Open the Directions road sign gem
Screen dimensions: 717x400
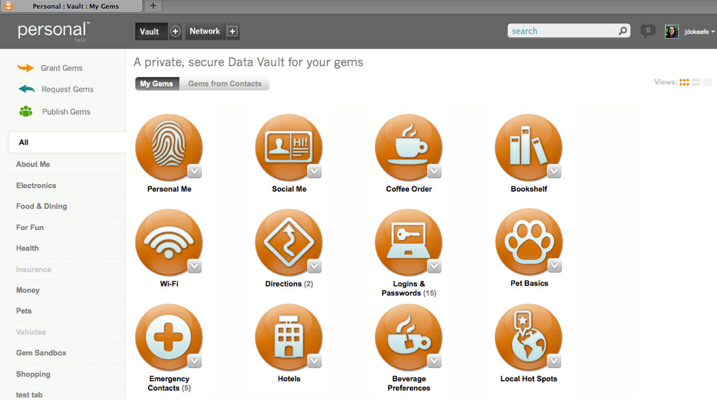289,242
